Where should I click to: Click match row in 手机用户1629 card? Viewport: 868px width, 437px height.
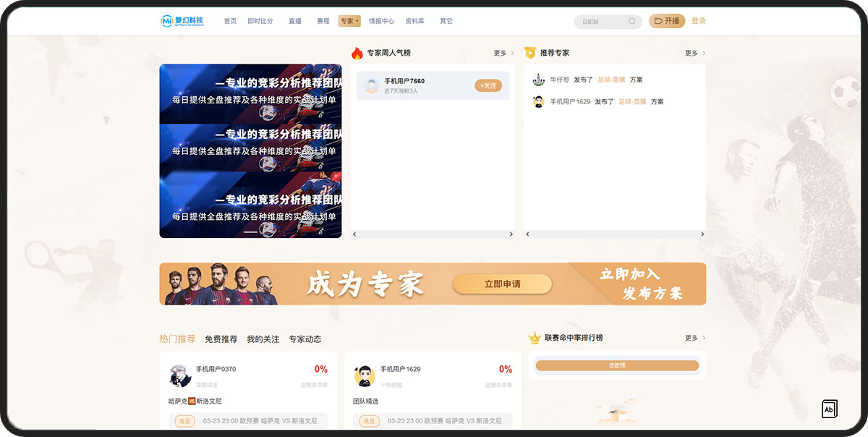point(433,421)
